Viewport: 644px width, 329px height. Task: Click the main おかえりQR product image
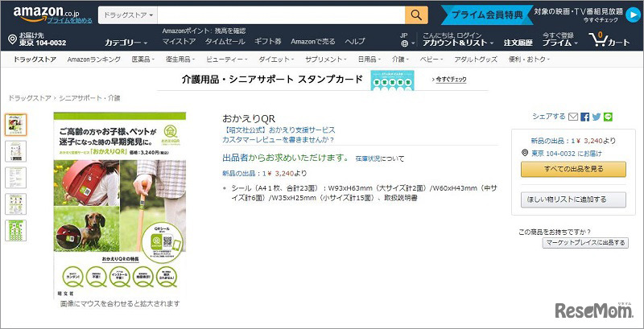point(119,205)
